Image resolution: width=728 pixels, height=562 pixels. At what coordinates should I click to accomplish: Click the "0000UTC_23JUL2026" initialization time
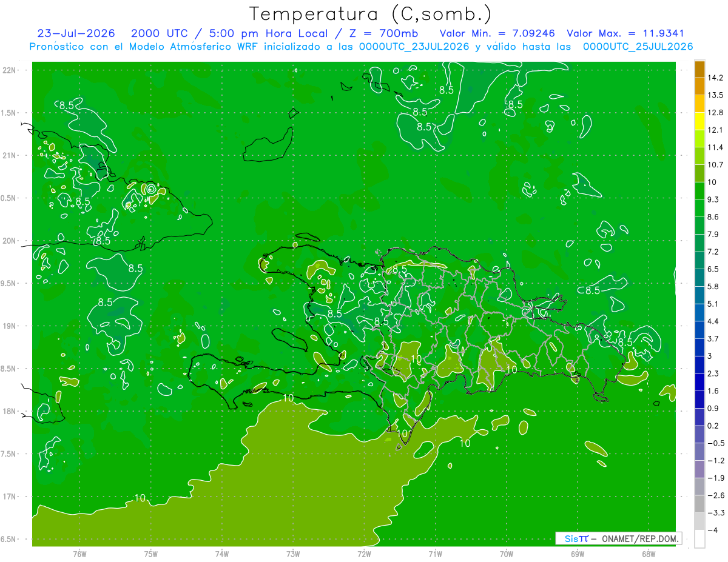tap(414, 47)
